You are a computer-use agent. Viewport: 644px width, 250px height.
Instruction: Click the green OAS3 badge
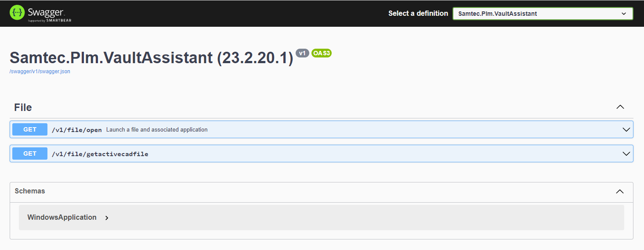pyautogui.click(x=321, y=53)
